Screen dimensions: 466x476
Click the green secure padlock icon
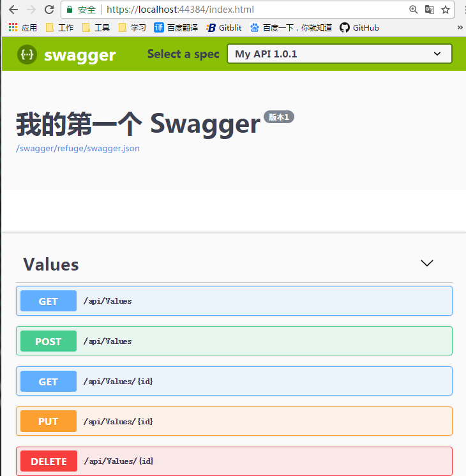(x=70, y=10)
